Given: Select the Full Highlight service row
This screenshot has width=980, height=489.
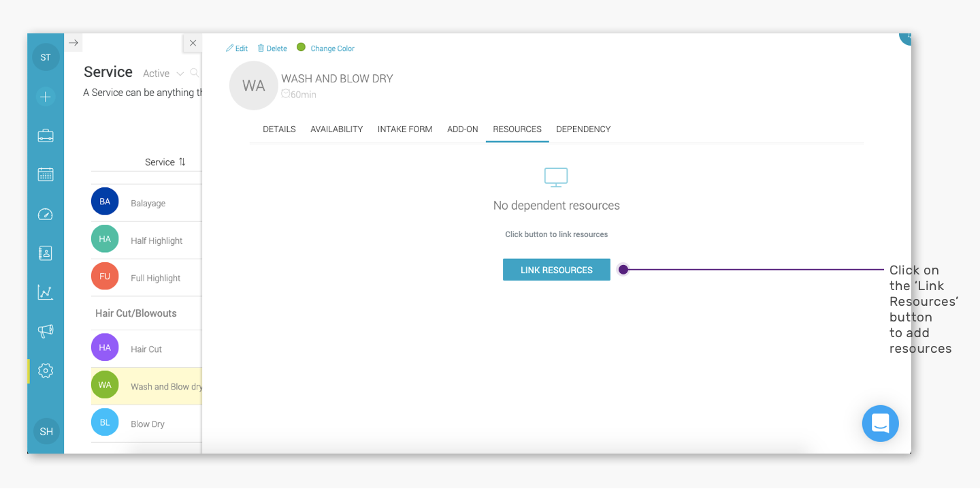Looking at the screenshot, I should point(146,278).
